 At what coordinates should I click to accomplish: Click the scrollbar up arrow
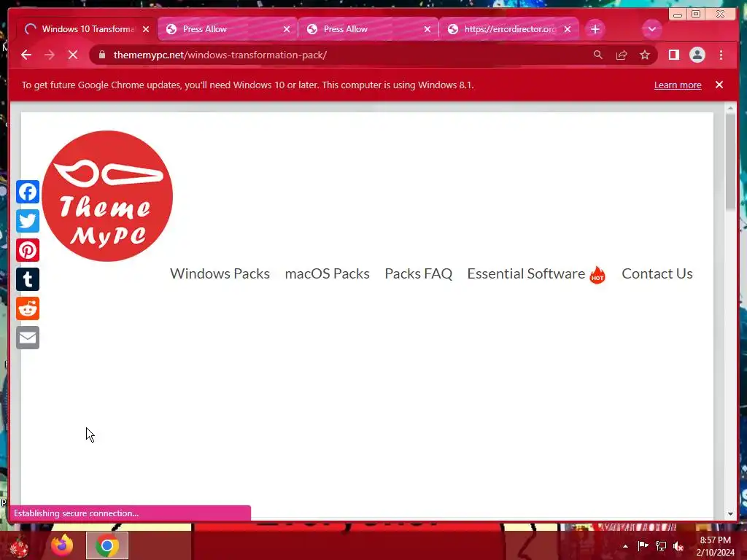point(730,109)
